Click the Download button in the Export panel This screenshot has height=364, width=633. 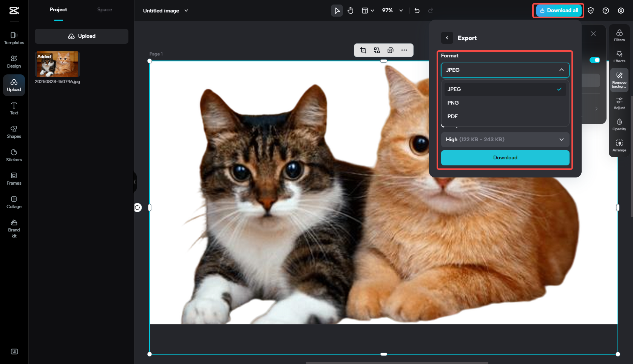[505, 157]
